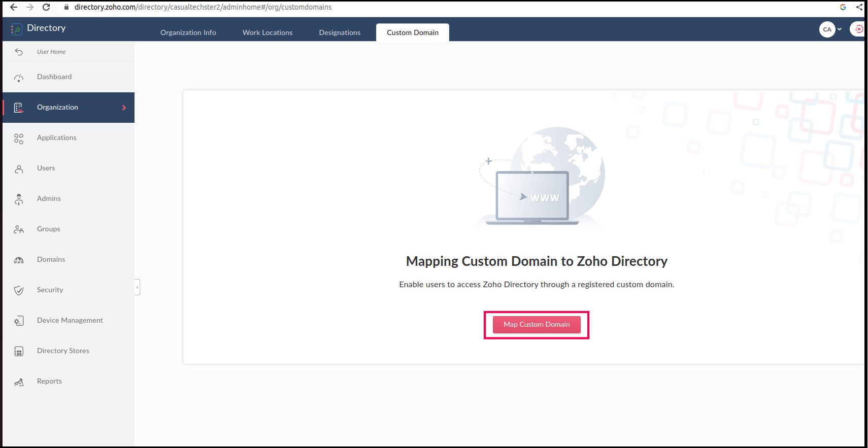Open the Security section
The width and height of the screenshot is (868, 448).
pyautogui.click(x=50, y=290)
